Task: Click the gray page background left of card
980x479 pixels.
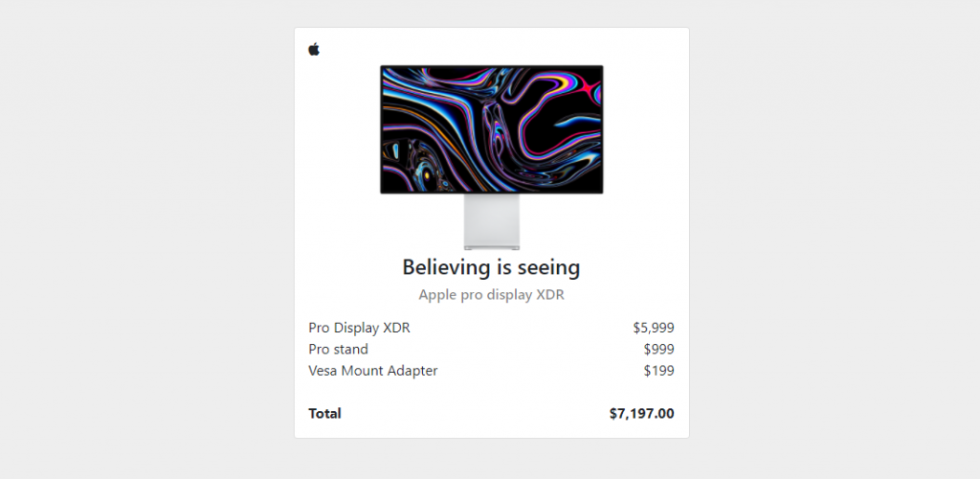Action: 146,239
